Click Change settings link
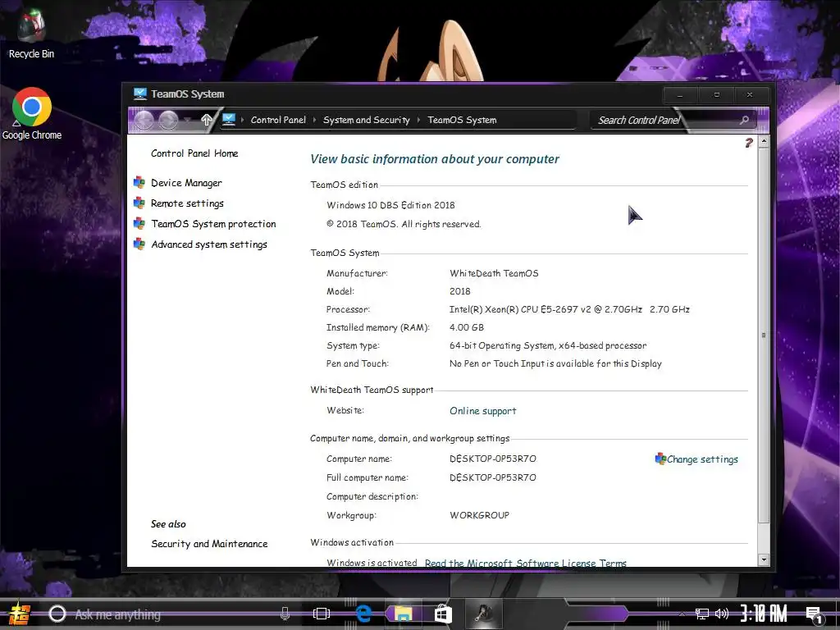The width and height of the screenshot is (840, 630). pos(702,459)
